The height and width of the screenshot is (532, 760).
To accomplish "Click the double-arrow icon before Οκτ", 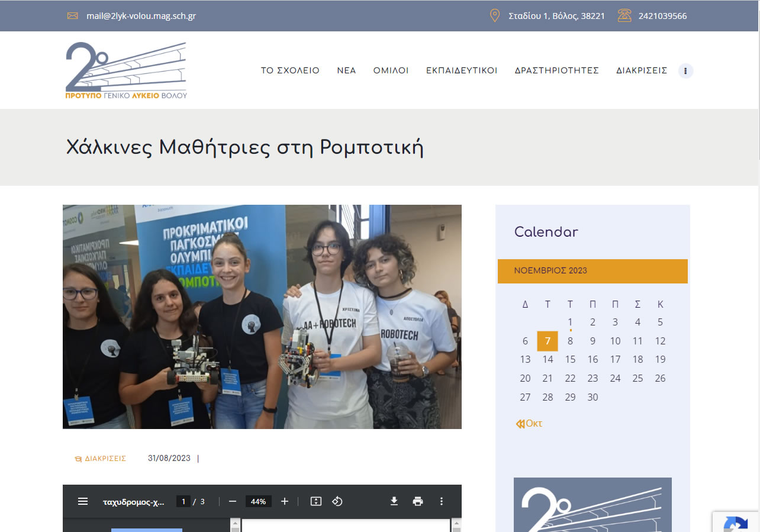I will pyautogui.click(x=520, y=424).
